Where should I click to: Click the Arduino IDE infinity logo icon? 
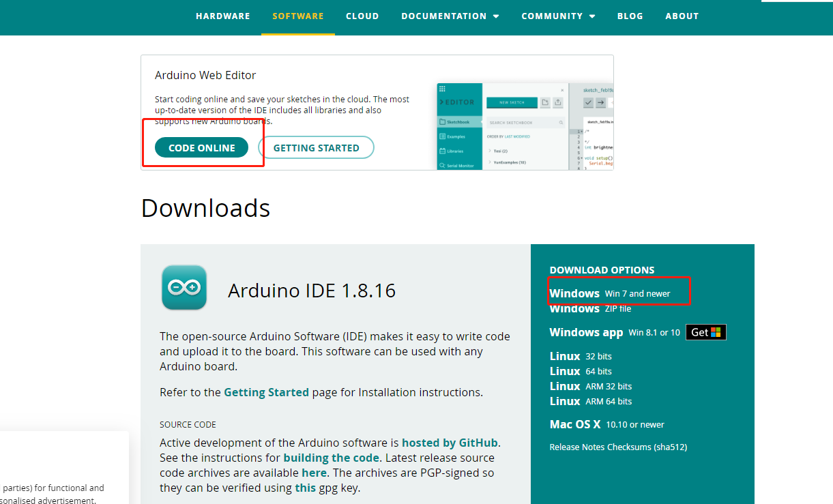pyautogui.click(x=184, y=287)
